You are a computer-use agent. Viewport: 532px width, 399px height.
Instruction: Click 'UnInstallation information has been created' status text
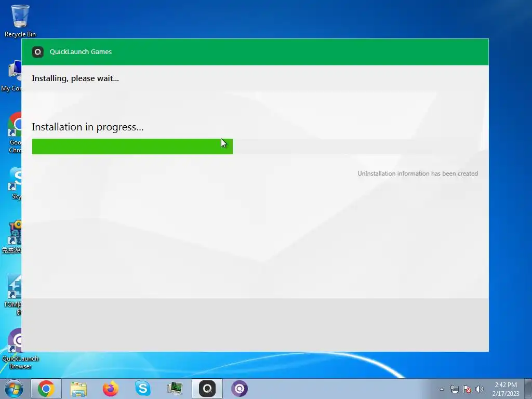click(x=418, y=174)
